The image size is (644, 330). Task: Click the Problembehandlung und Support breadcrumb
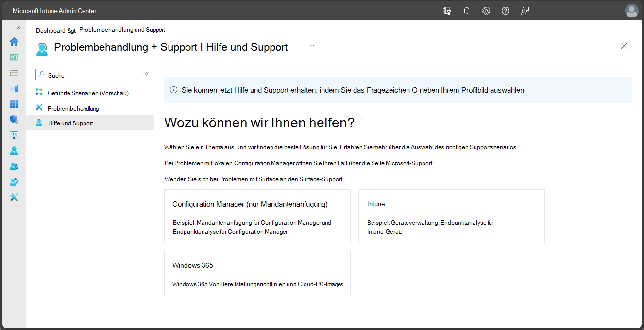pos(122,30)
